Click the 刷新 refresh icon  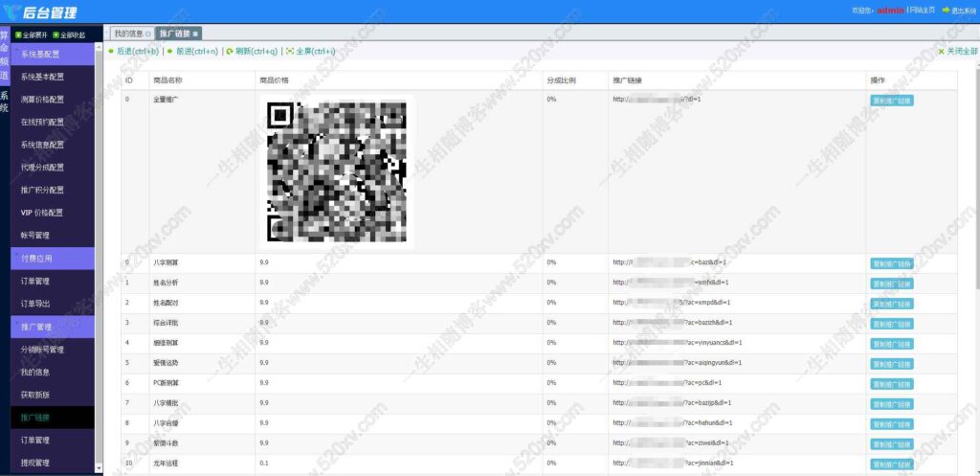(x=230, y=52)
